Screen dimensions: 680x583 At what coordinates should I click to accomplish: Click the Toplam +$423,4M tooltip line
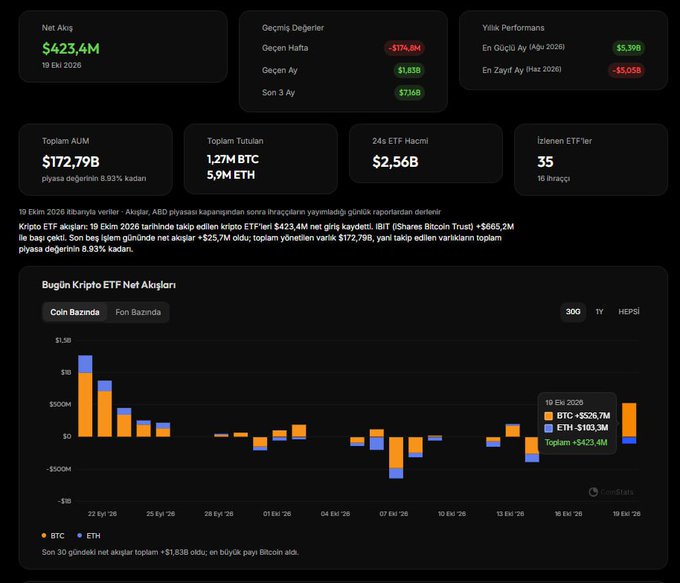pos(576,442)
